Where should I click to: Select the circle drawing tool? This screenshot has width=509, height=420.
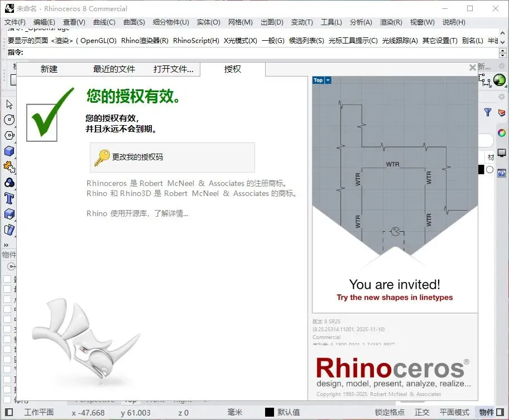click(9, 120)
